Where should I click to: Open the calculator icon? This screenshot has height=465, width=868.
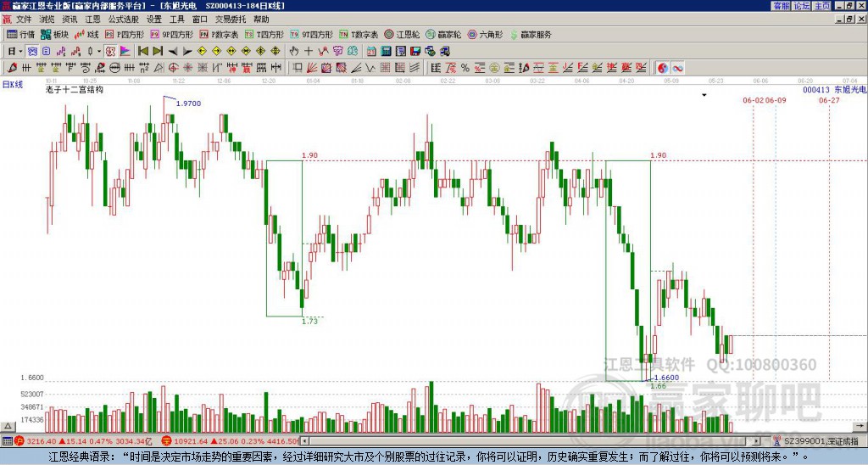(x=386, y=52)
